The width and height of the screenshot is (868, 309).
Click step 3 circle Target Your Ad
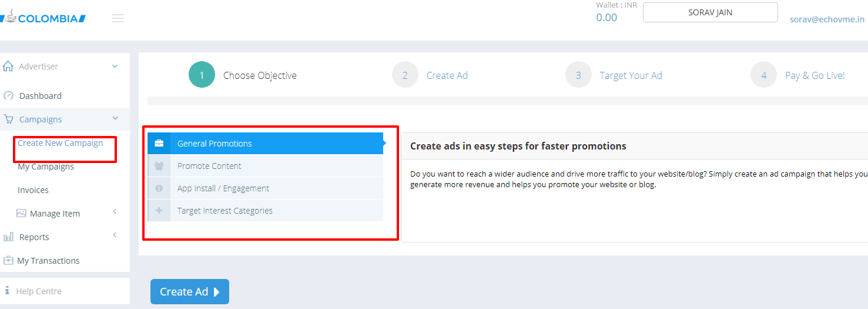(x=578, y=75)
